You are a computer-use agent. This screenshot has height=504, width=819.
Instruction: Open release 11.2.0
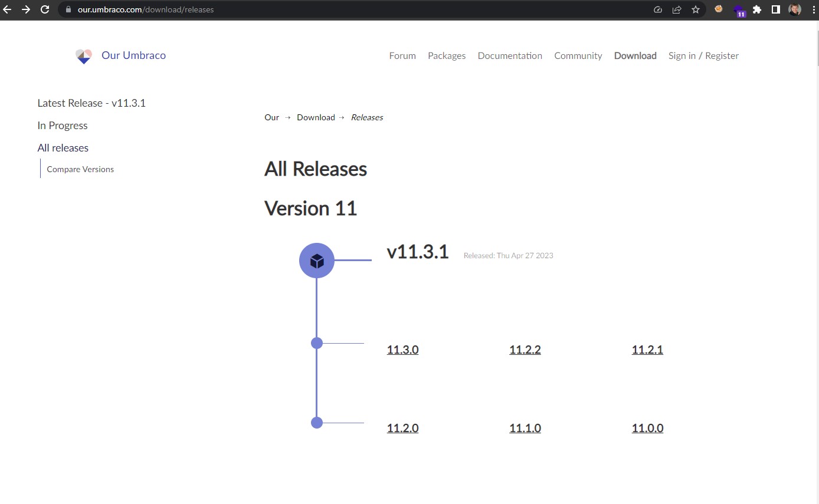(402, 428)
